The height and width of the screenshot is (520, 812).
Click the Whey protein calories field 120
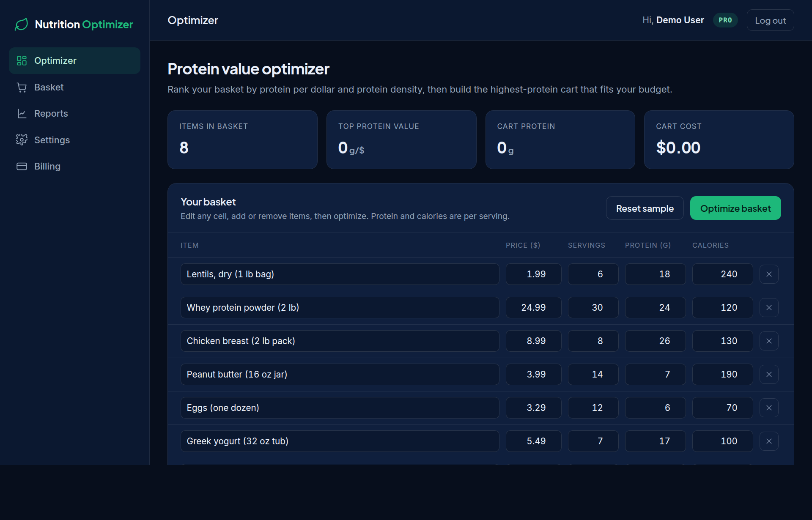point(723,308)
